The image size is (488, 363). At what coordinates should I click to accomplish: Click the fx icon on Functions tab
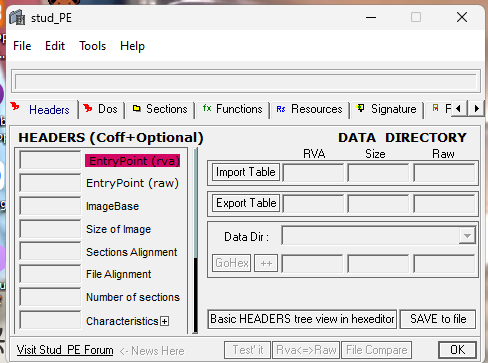207,108
